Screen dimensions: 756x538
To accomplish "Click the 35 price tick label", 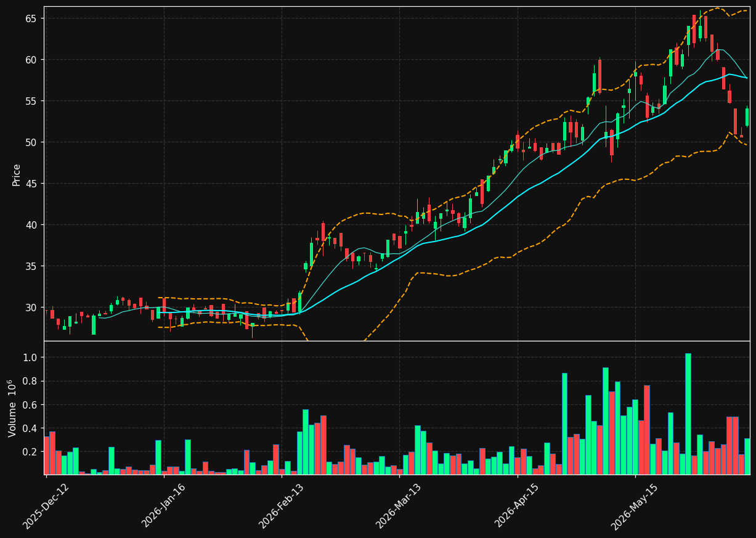I will coord(31,266).
